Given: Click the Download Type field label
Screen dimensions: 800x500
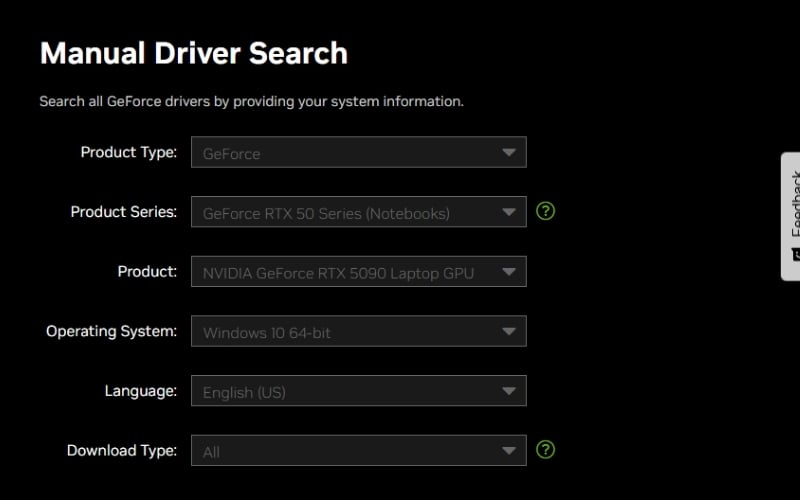Looking at the screenshot, I should [x=121, y=450].
